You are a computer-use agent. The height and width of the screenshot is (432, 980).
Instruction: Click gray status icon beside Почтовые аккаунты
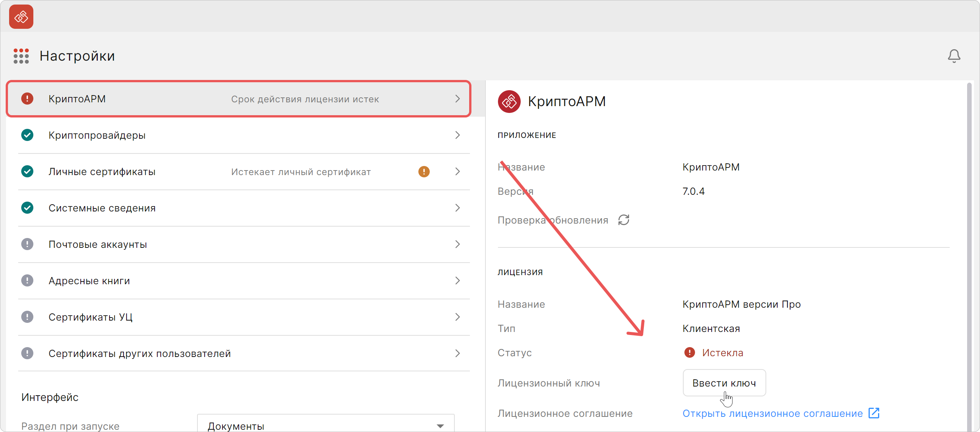pyautogui.click(x=27, y=244)
